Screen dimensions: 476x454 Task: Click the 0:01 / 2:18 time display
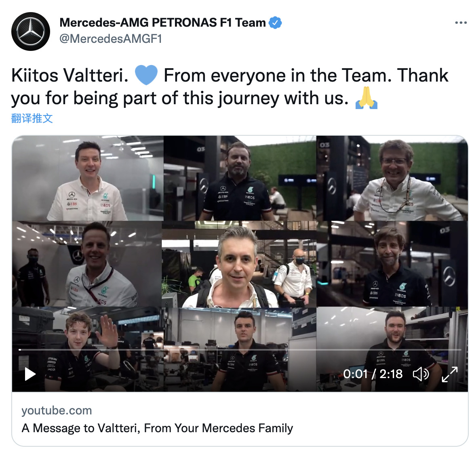click(x=373, y=374)
